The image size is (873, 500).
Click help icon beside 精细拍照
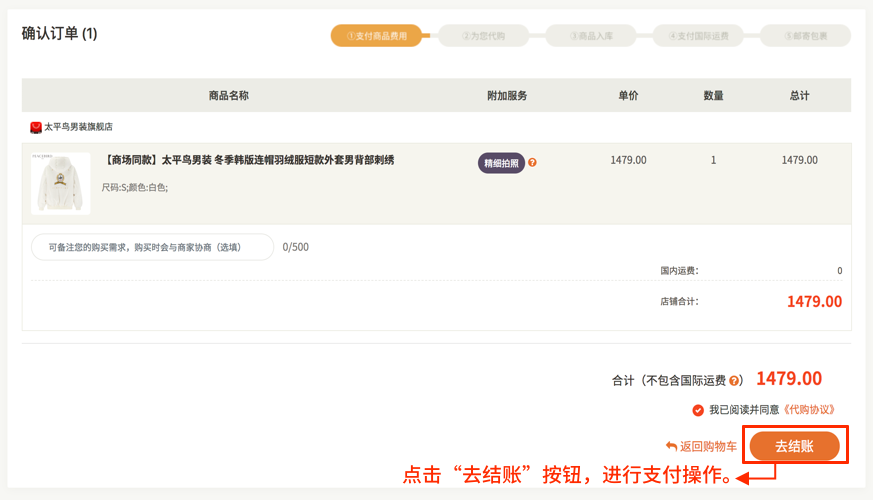pyautogui.click(x=532, y=163)
